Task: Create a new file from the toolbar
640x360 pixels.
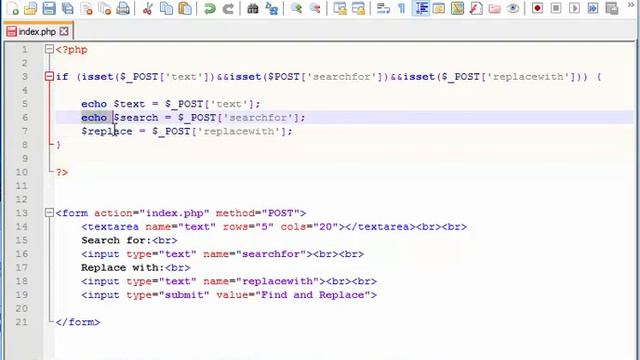Action: pos(13,8)
